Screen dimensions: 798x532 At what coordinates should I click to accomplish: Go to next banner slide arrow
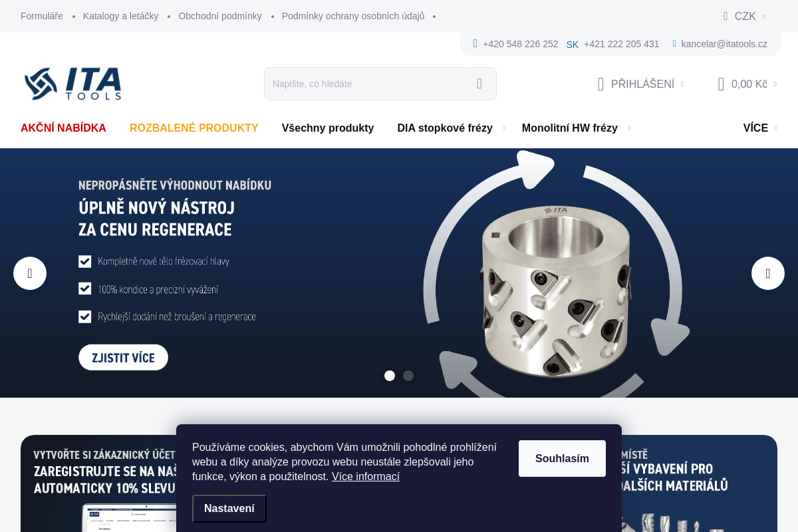tap(768, 273)
